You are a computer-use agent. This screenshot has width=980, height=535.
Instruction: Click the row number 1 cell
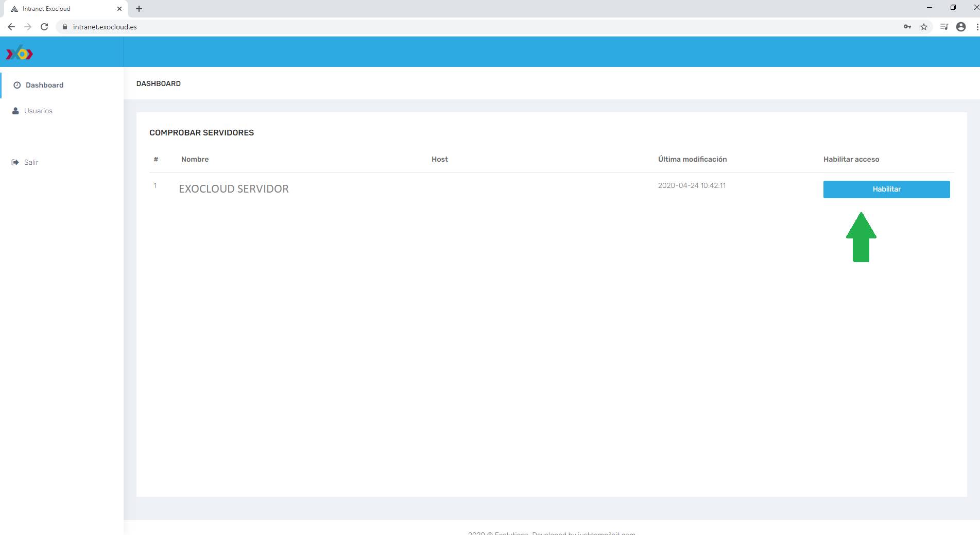[155, 185]
